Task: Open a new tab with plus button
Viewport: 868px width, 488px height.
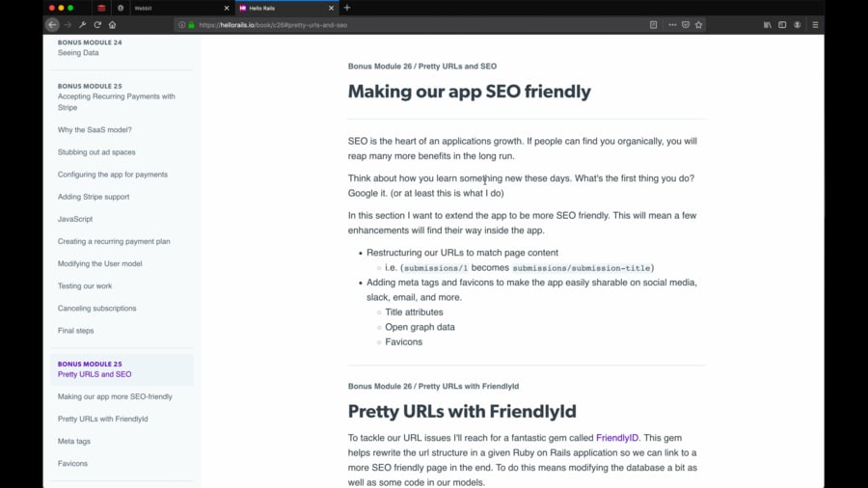Action: click(347, 8)
